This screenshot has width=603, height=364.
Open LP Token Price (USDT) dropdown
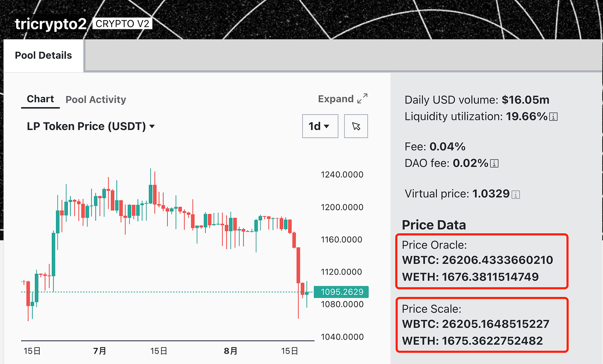pos(91,126)
